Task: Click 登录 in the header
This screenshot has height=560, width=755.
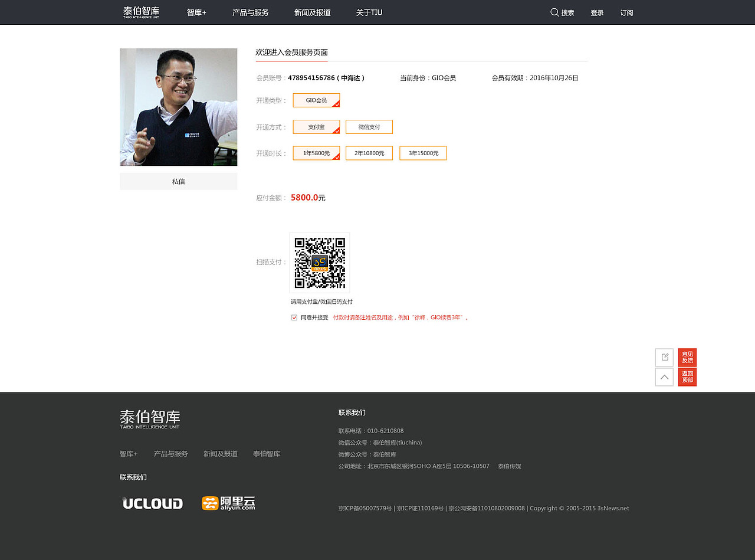Action: click(x=597, y=12)
